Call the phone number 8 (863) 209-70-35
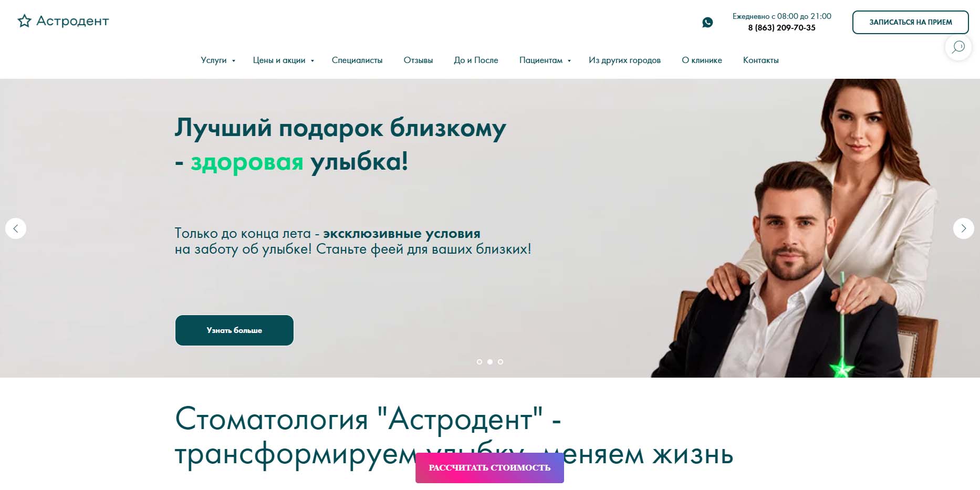 tap(781, 28)
